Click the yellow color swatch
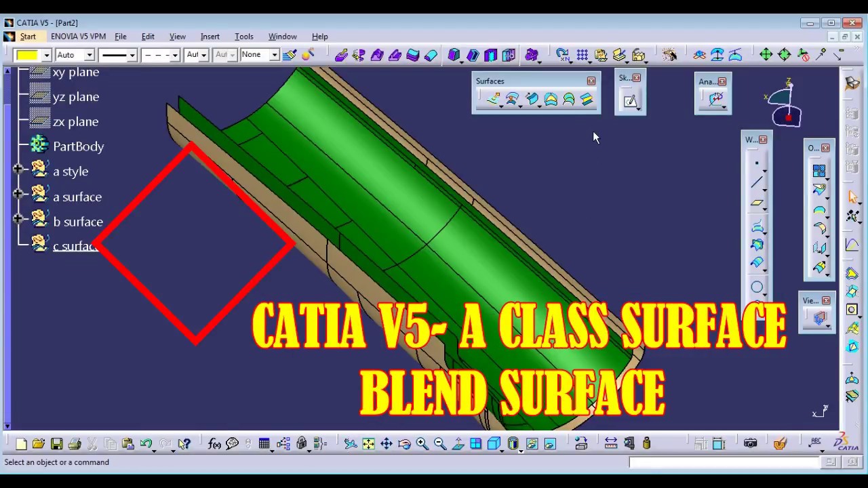The image size is (868, 488). (x=27, y=55)
